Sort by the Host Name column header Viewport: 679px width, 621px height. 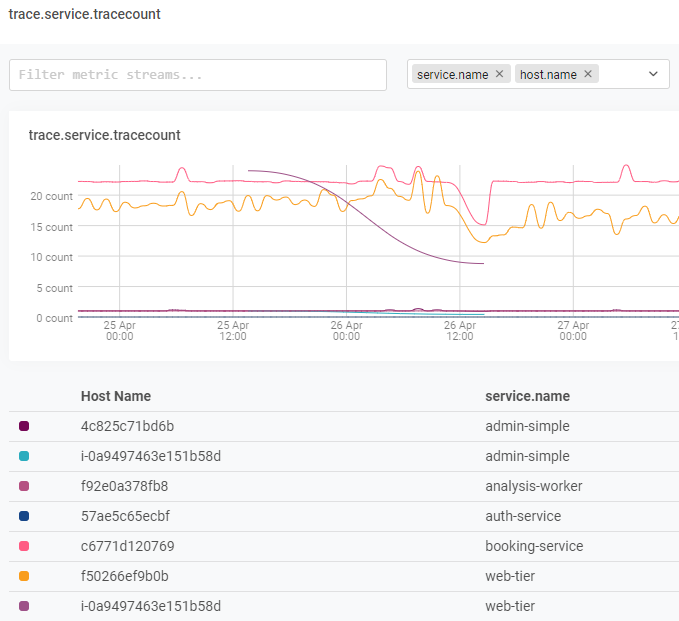(x=114, y=396)
